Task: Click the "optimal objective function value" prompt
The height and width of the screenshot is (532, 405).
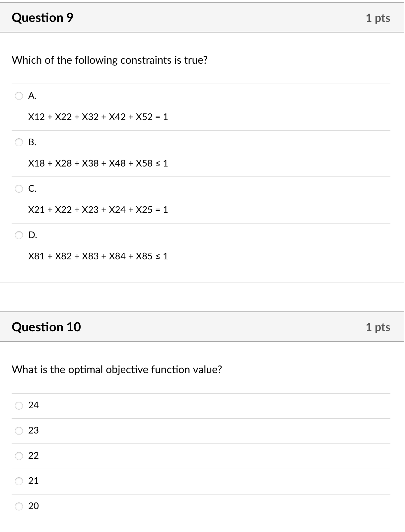Action: click(117, 369)
